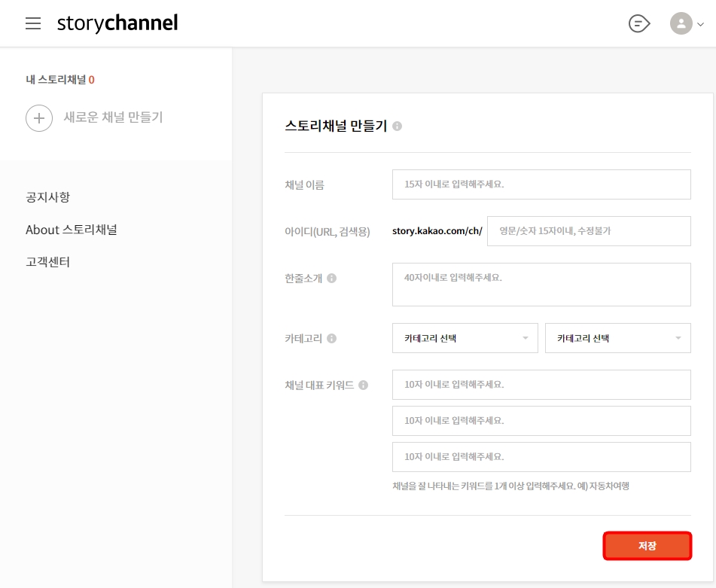Open the info tooltip next to 스토리채널 만들기
Image resolution: width=716 pixels, height=588 pixels.
point(398,126)
